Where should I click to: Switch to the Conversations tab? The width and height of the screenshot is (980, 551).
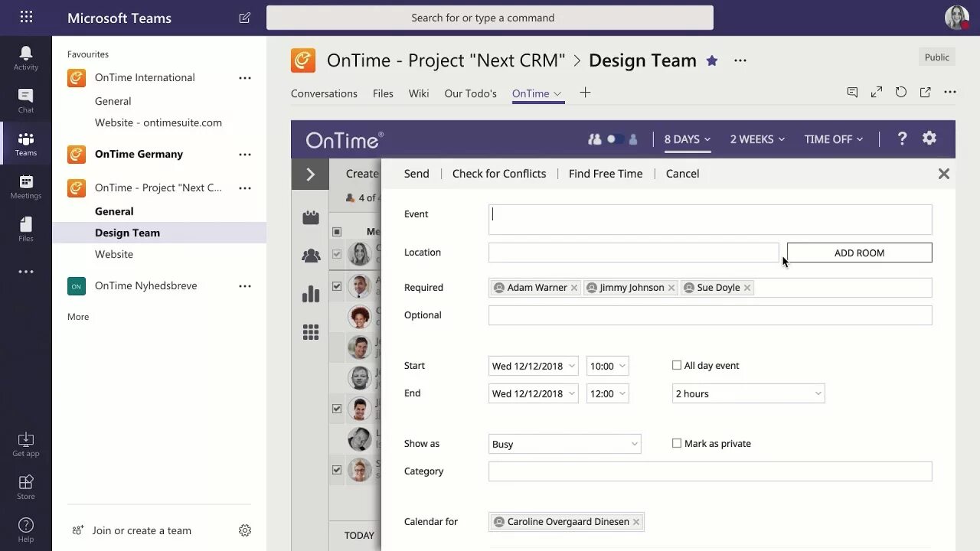pyautogui.click(x=324, y=93)
